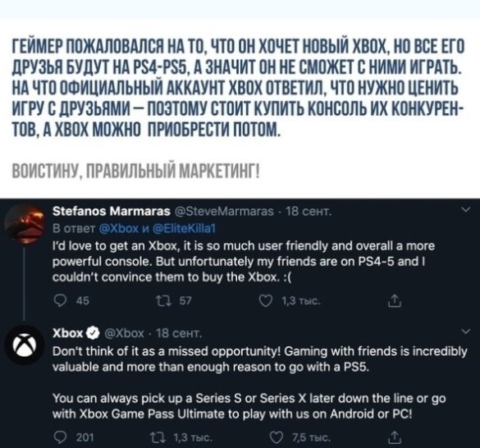Viewport: 480px width, 448px height.
Task: Like the Xbox tweet heart icon
Action: tap(275, 438)
